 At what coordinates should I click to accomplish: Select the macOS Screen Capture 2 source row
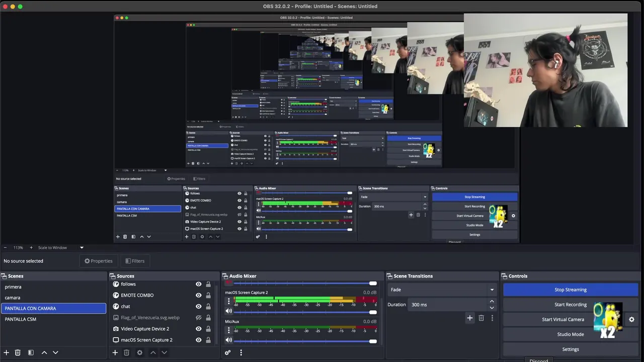click(x=163, y=340)
